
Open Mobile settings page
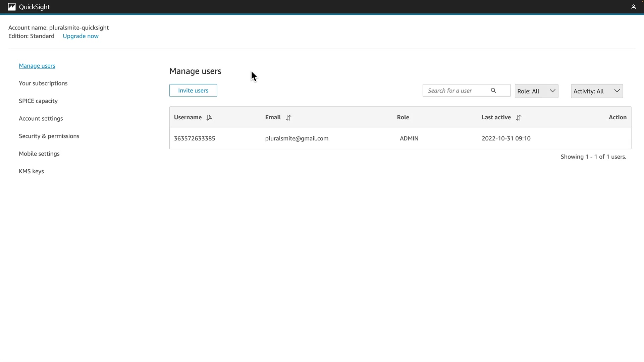coord(39,154)
